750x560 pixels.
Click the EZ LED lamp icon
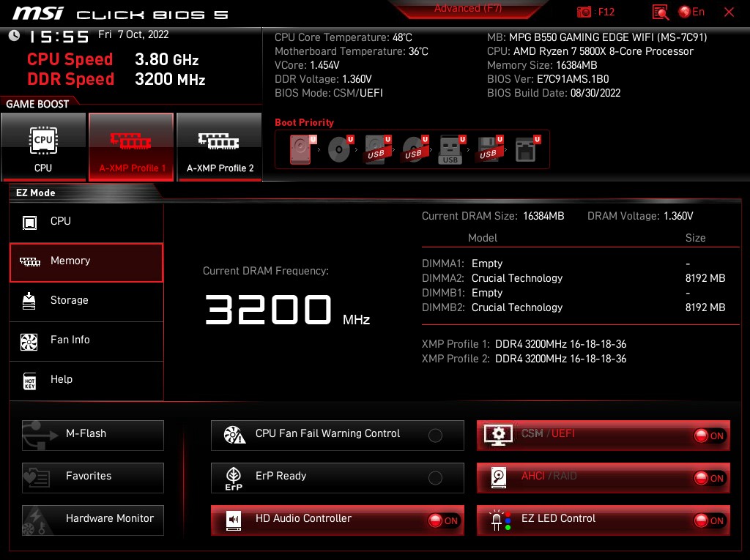pos(500,520)
